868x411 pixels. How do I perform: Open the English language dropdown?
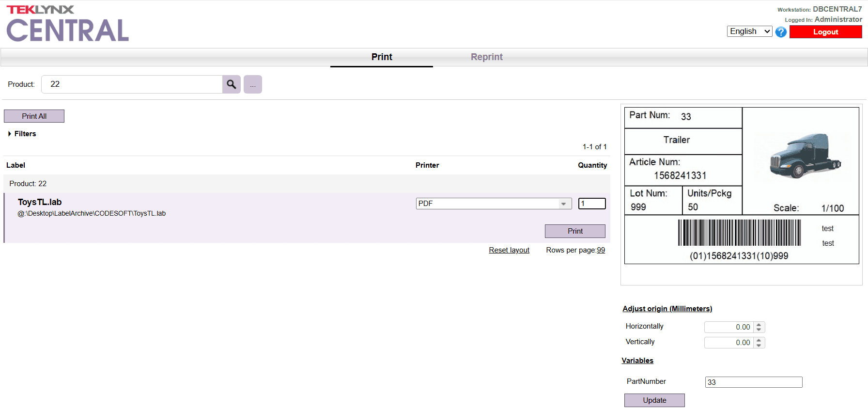click(x=749, y=32)
